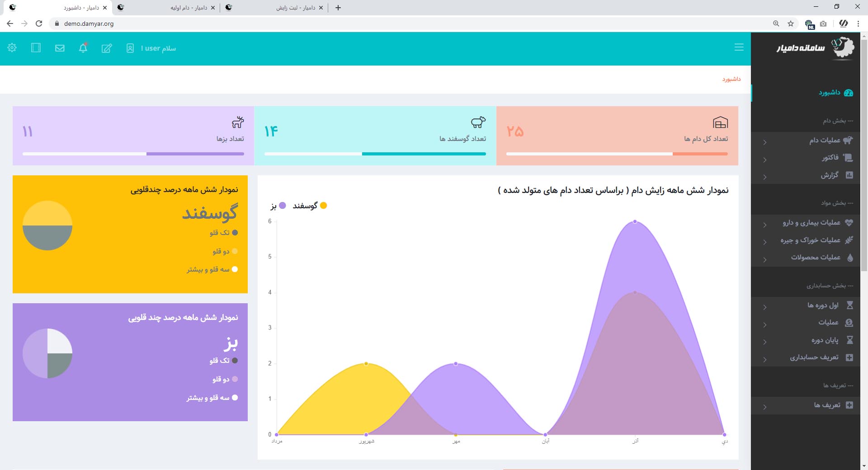
Task: Click the edit pencil icon in header
Action: pos(107,48)
